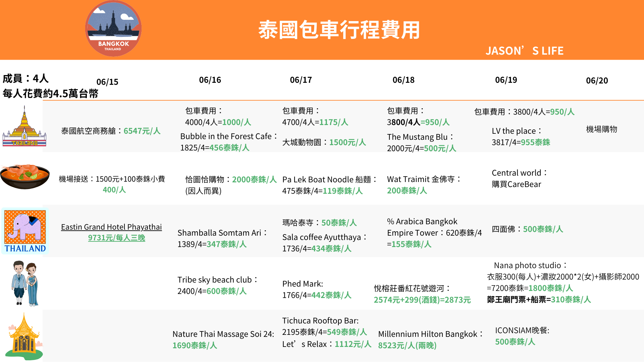Screen dimensions: 644x362
Task: Click the purple elephant Thailand icon
Action: point(25,231)
